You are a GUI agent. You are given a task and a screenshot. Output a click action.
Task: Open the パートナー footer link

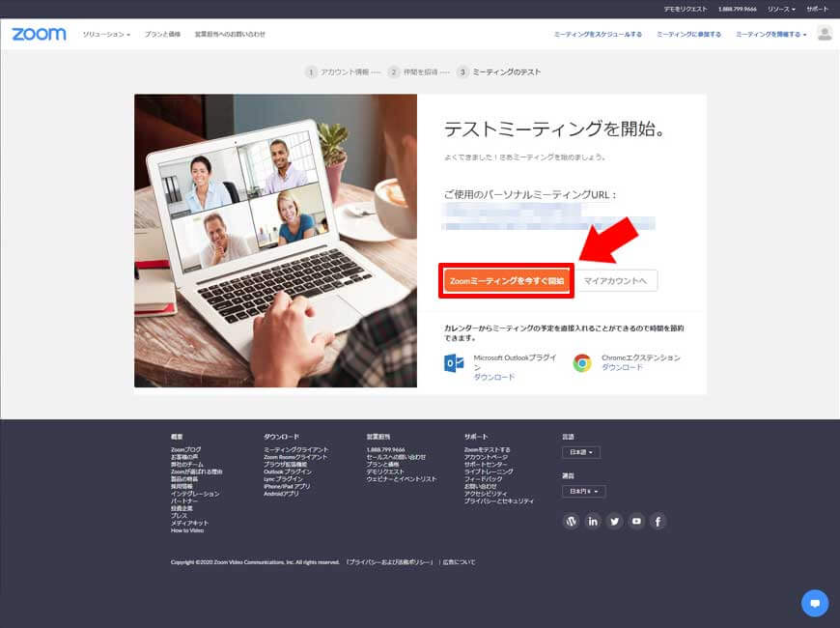[x=184, y=500]
